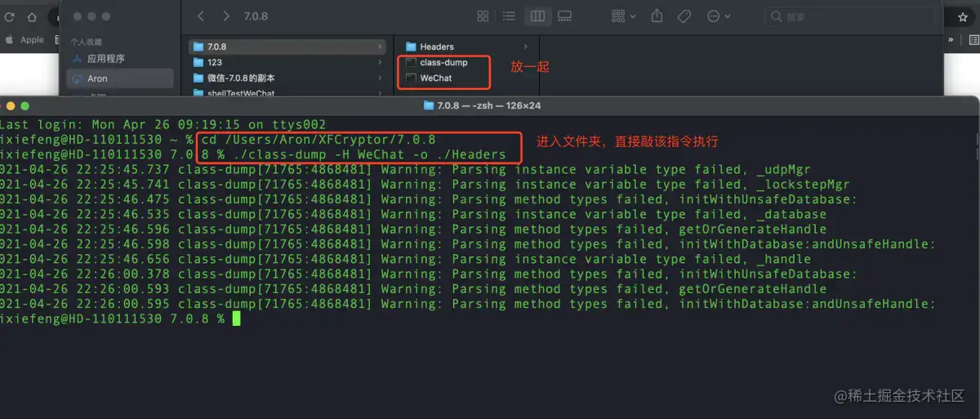Open the Finder group-by dropdown
980x419 pixels.
click(x=624, y=16)
